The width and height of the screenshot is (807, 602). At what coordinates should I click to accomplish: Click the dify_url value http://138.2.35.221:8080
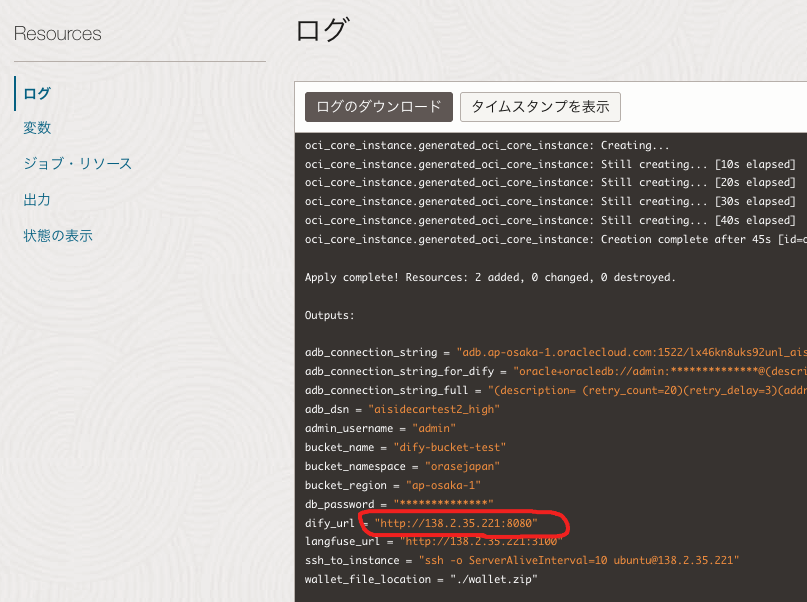tap(456, 523)
